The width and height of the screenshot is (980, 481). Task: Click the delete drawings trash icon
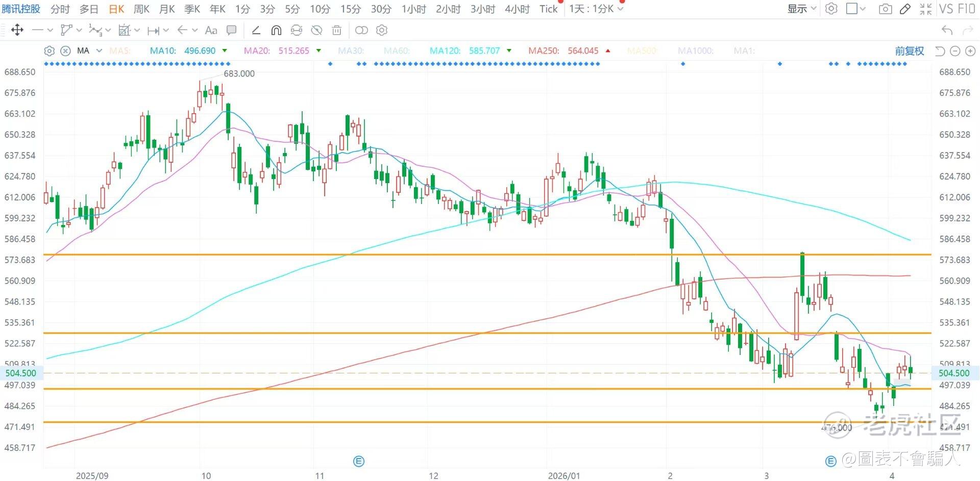(336, 31)
